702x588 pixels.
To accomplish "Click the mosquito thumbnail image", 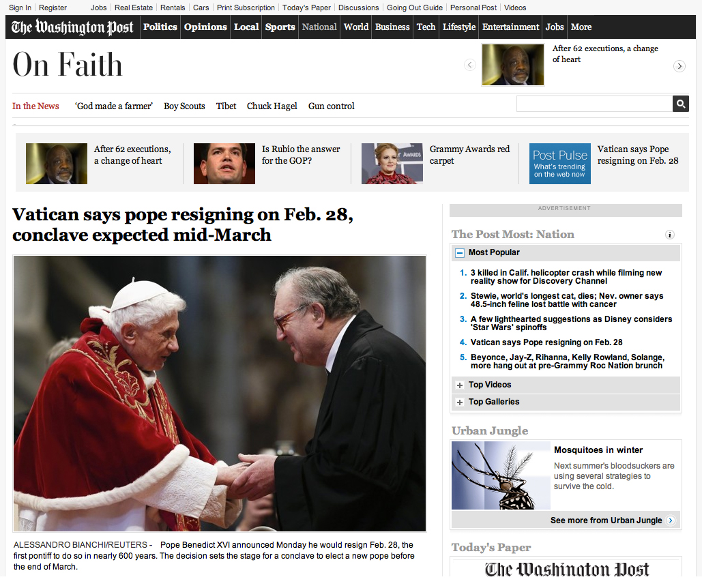I will 501,475.
